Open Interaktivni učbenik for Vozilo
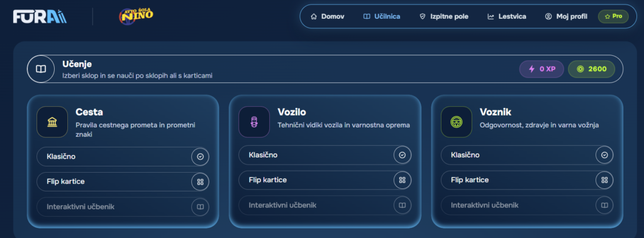Viewport: 644px width, 238px height. point(325,205)
